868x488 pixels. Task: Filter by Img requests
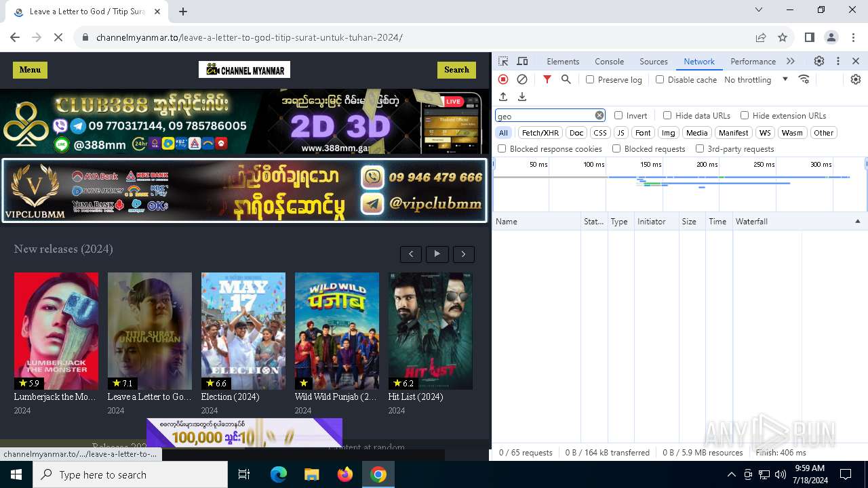click(669, 133)
